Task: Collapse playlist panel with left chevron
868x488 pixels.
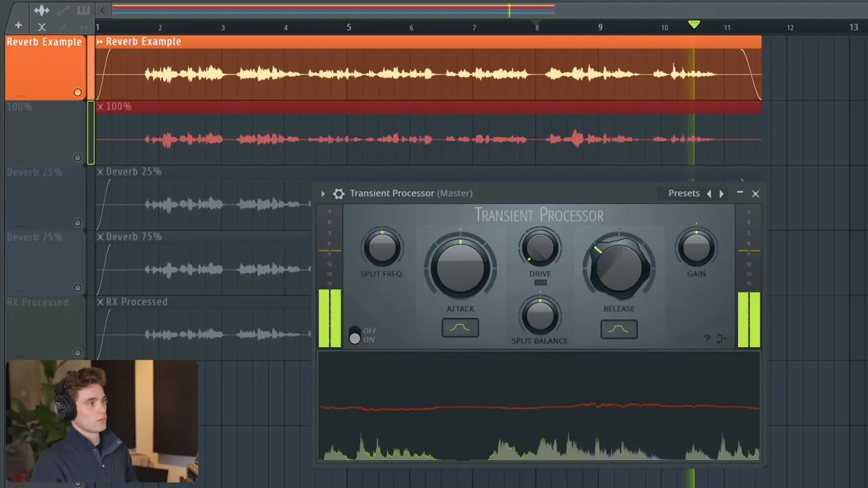Action: (x=102, y=10)
